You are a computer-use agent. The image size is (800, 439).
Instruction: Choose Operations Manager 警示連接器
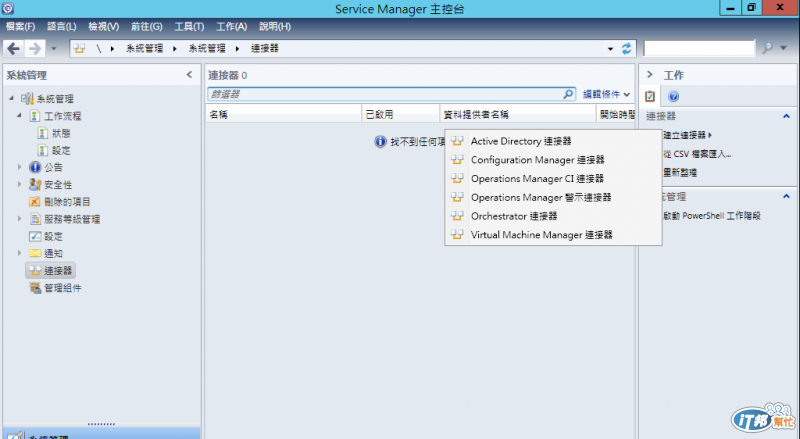point(553,197)
